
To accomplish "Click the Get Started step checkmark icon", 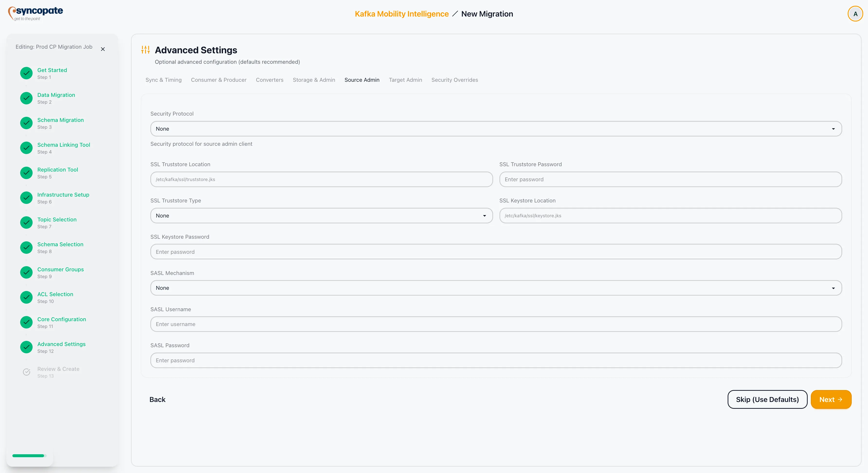I will [x=26, y=73].
